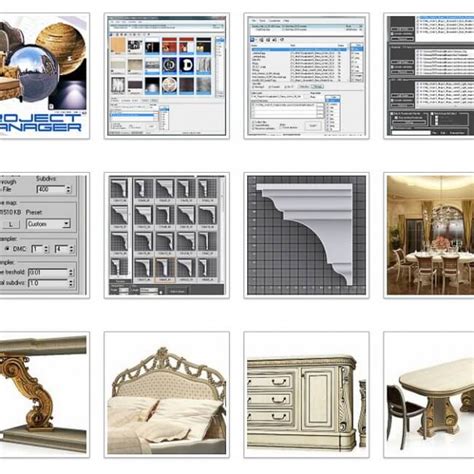The width and height of the screenshot is (474, 474).
Task: Open the cornice profiles grid thumbnail
Action: coord(166,235)
